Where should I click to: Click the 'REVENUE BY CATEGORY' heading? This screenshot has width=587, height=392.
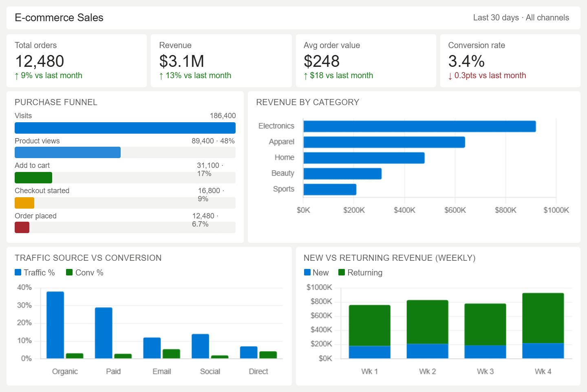coord(308,102)
